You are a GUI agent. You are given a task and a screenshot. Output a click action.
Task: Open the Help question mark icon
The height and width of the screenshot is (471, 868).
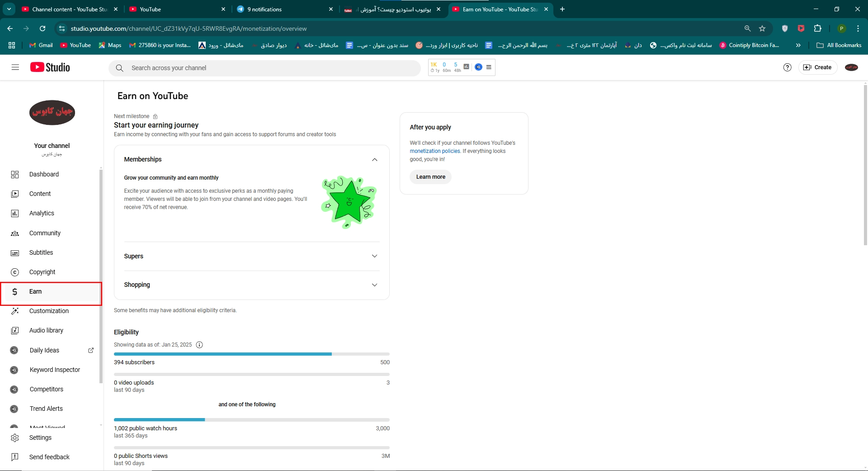click(787, 67)
